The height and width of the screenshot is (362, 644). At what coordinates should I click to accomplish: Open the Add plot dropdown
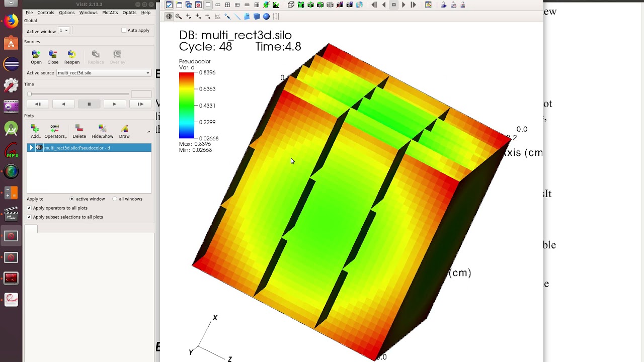tap(35, 132)
